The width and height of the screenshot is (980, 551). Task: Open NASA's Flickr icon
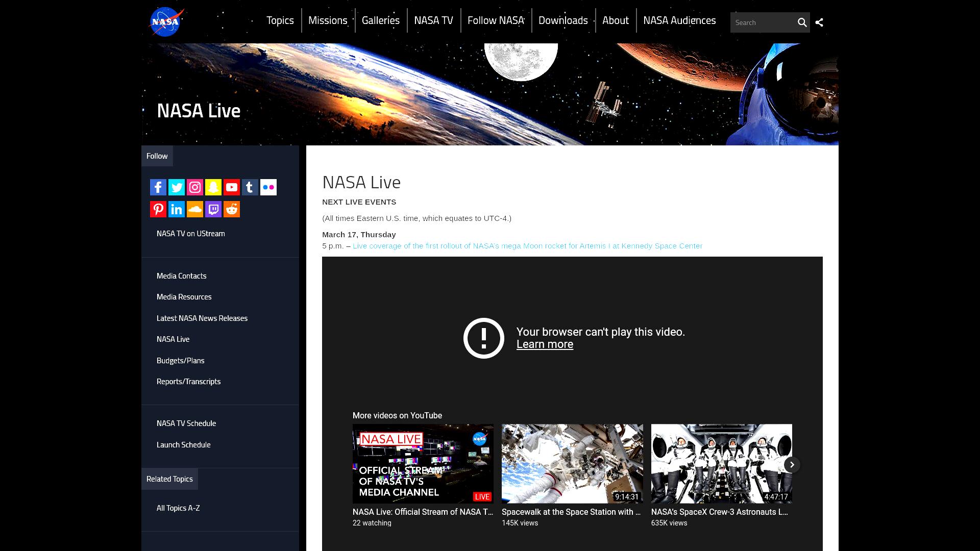pyautogui.click(x=268, y=187)
